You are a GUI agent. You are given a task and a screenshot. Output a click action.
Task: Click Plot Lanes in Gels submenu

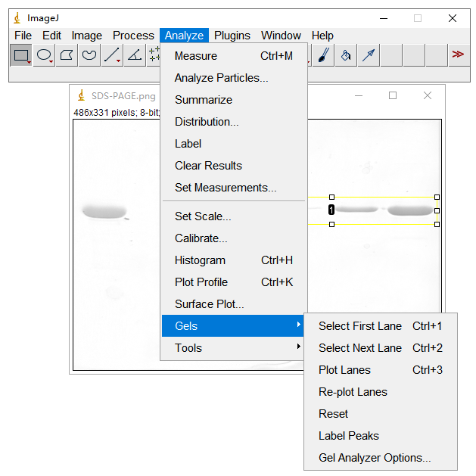[344, 370]
